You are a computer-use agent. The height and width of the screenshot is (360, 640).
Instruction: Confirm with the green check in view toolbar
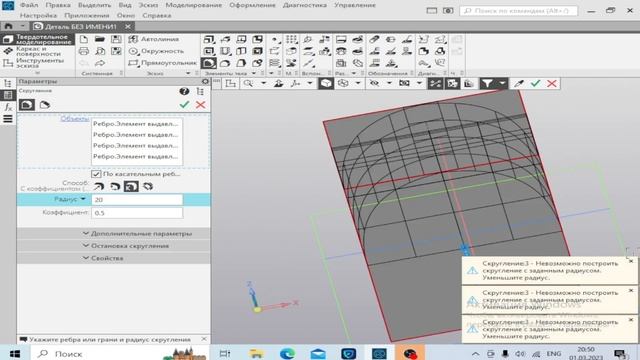[x=536, y=84]
